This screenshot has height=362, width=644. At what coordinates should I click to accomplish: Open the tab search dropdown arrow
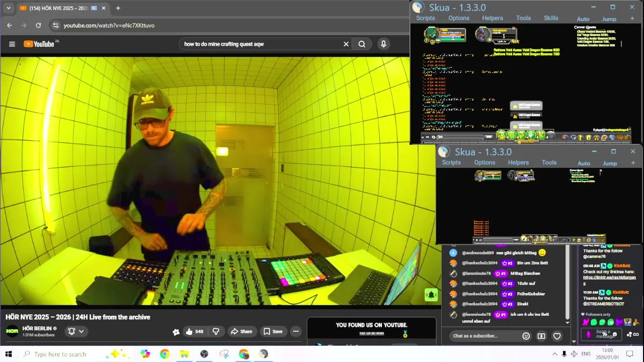[x=8, y=8]
